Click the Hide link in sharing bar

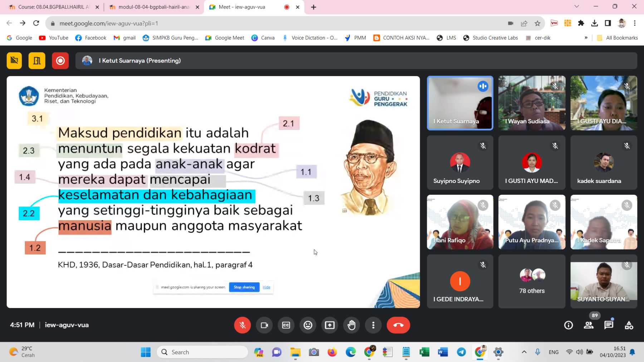267,287
